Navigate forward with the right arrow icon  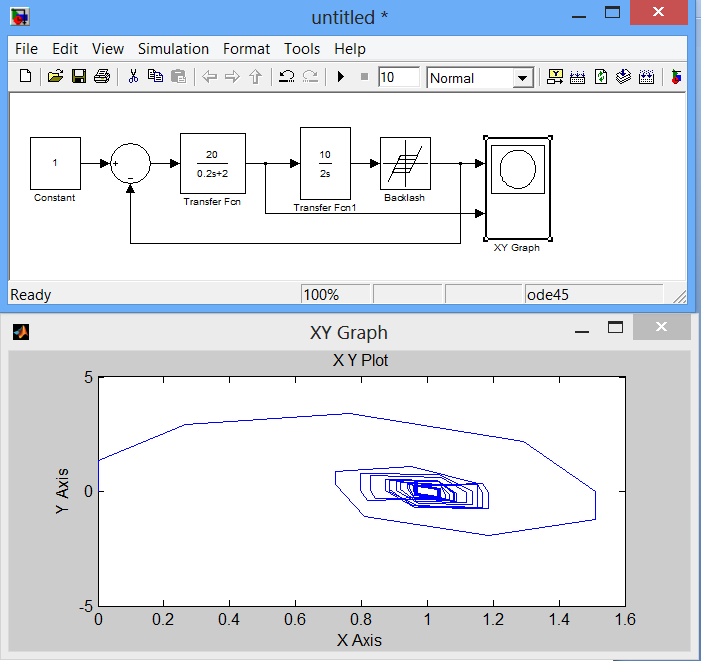(232, 77)
